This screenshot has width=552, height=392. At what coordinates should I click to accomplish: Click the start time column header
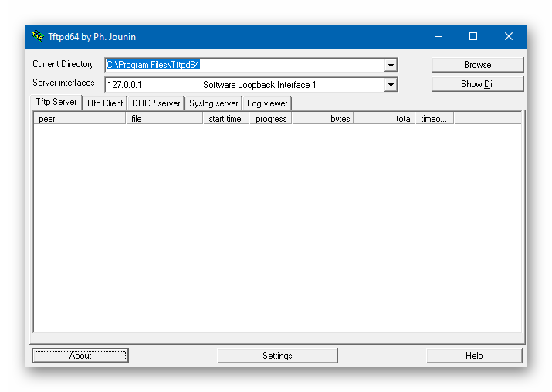[226, 119]
